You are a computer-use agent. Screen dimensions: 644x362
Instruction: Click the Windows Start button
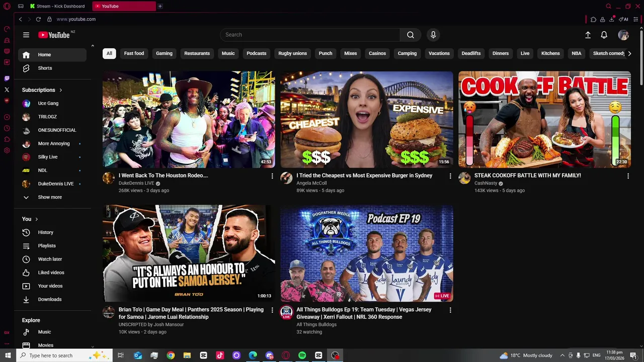coord(8,355)
